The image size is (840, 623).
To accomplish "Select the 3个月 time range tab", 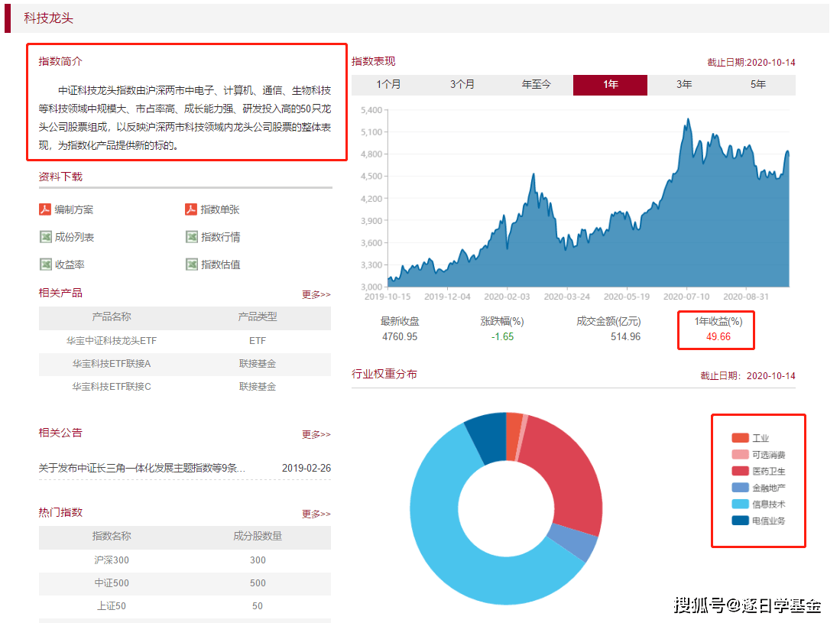I will tap(462, 85).
